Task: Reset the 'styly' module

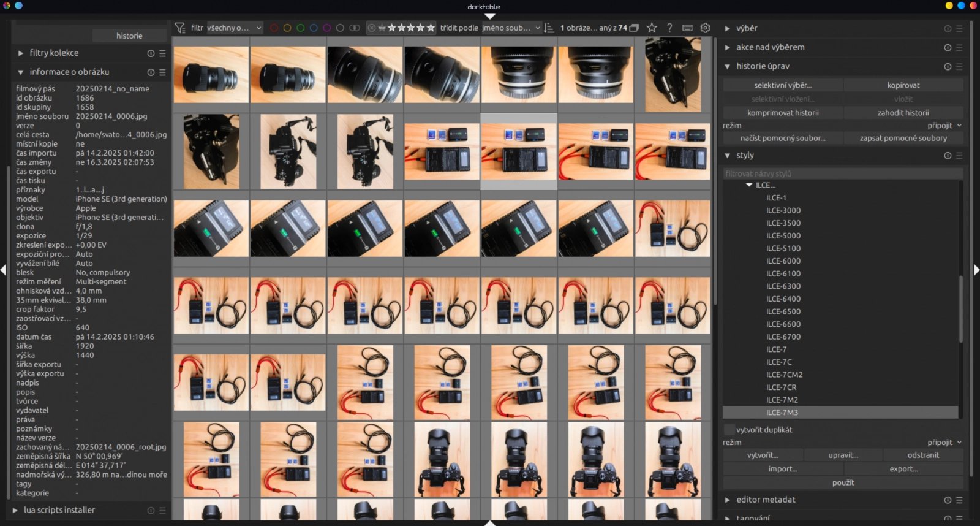Action: [x=948, y=156]
